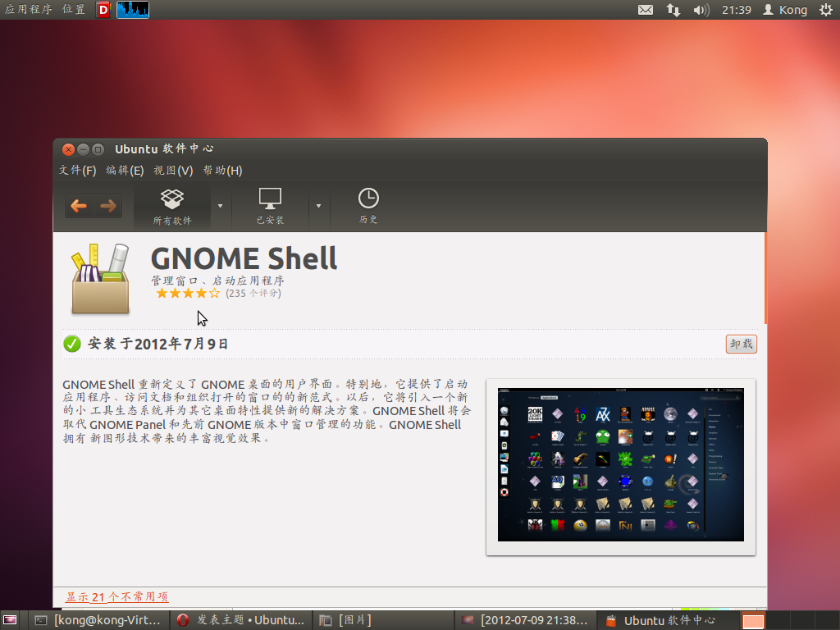The width and height of the screenshot is (840, 630).
Task: Minimize the Ubuntu 软件中心 window
Action: 83,149
